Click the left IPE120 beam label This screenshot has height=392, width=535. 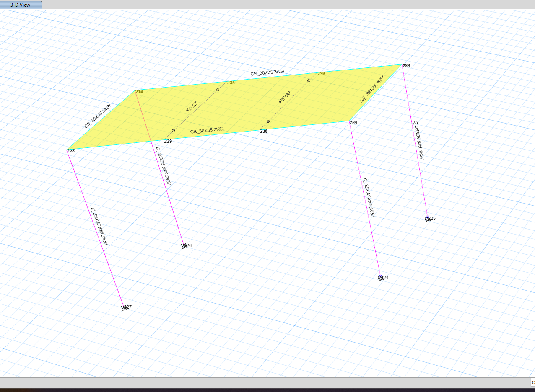[x=192, y=107]
